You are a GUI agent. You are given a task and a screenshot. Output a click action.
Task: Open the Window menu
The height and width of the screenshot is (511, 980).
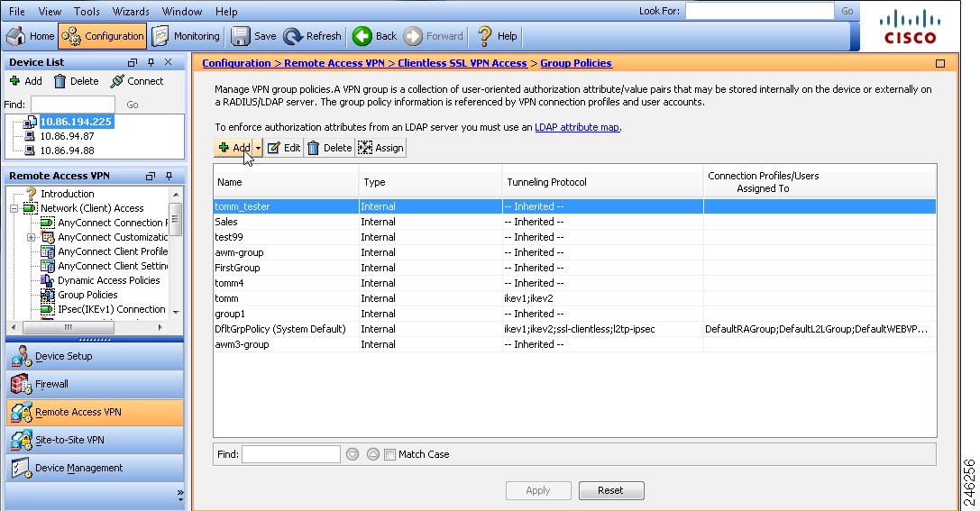(182, 11)
